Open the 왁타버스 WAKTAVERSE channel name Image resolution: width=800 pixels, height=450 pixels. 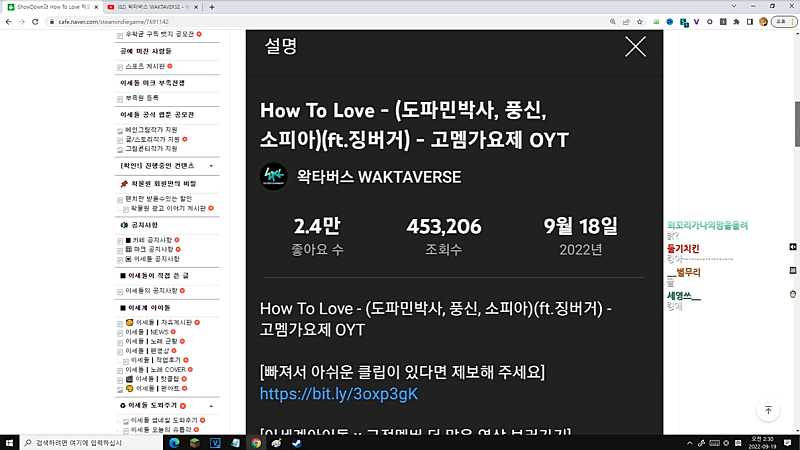pos(379,177)
